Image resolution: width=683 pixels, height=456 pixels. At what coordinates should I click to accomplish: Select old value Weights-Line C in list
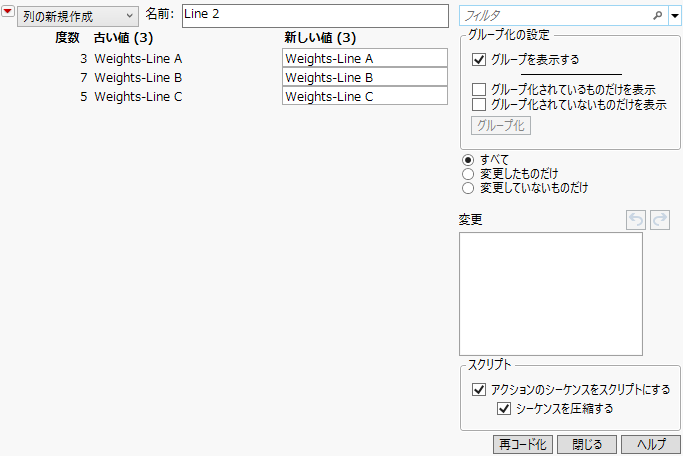tap(138, 97)
